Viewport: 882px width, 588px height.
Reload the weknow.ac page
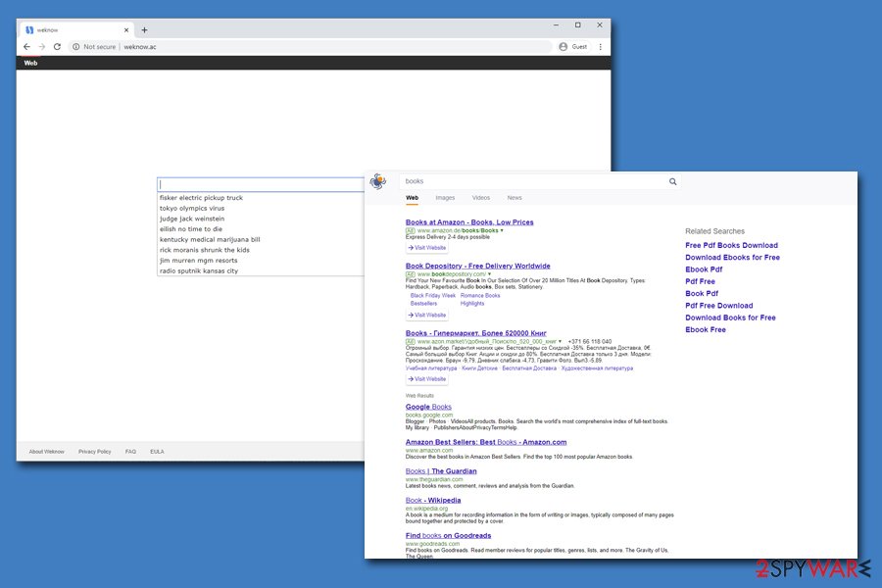pos(57,47)
